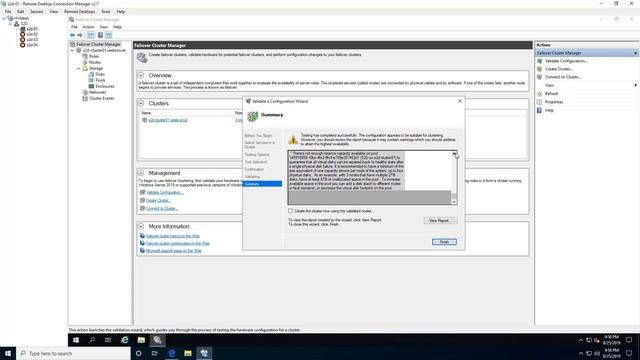Open the Remote Desktops menu
The width and height of the screenshot is (640, 360).
80,12
